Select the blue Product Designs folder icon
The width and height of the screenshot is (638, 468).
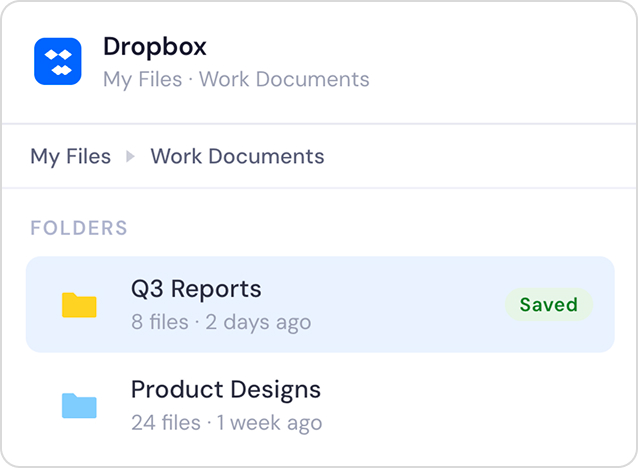pos(79,405)
